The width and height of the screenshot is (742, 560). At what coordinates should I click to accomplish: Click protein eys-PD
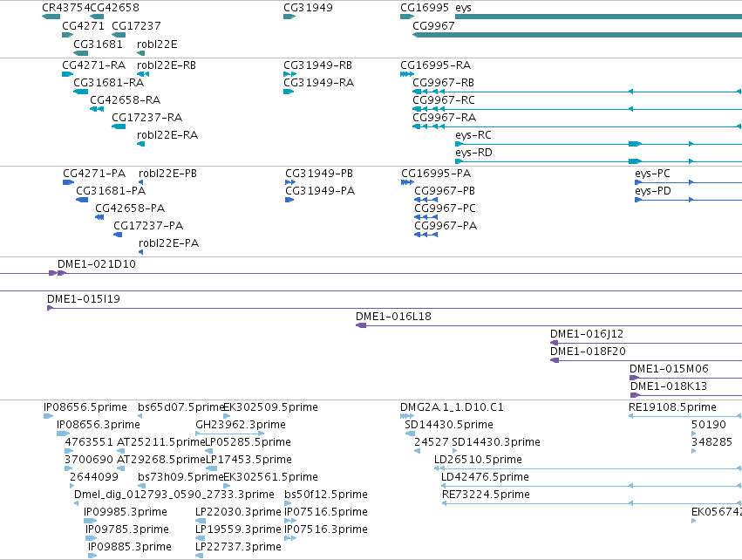(653, 191)
